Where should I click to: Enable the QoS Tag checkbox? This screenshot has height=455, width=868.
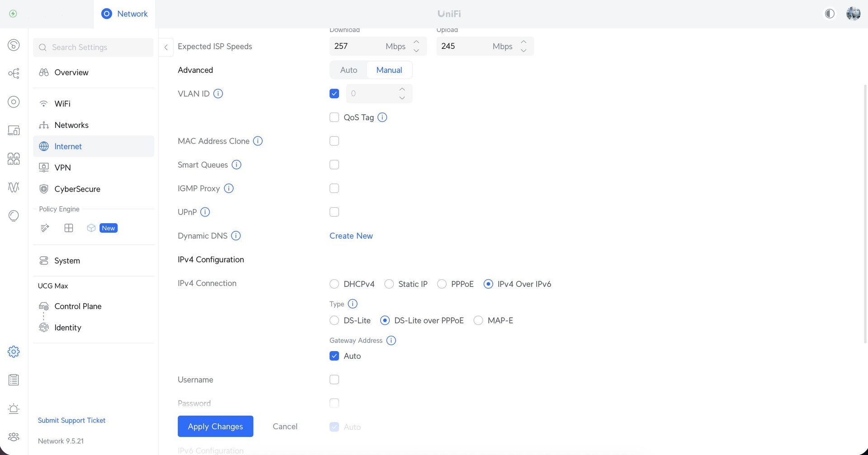334,117
